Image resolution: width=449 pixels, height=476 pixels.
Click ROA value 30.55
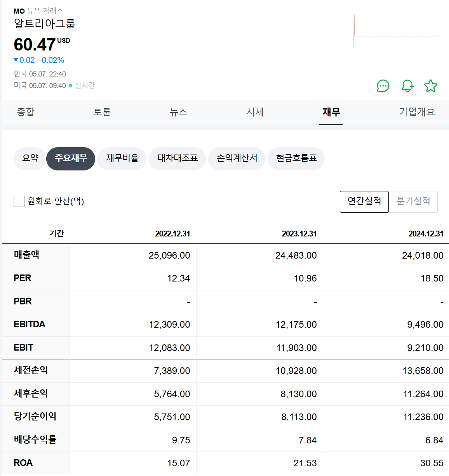432,463
